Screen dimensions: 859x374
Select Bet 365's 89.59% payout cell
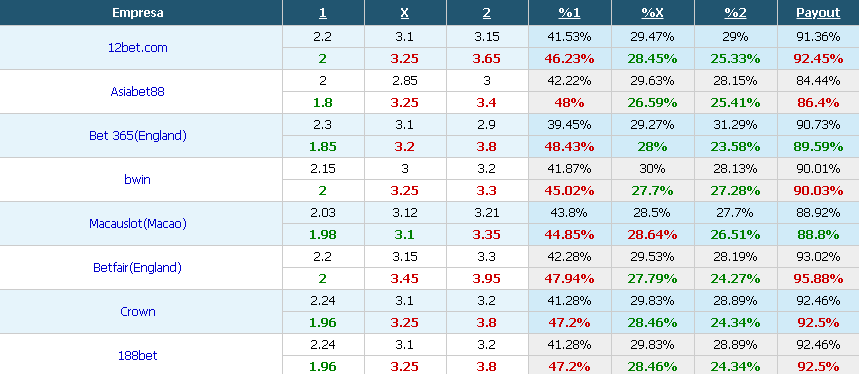pyautogui.click(x=818, y=147)
